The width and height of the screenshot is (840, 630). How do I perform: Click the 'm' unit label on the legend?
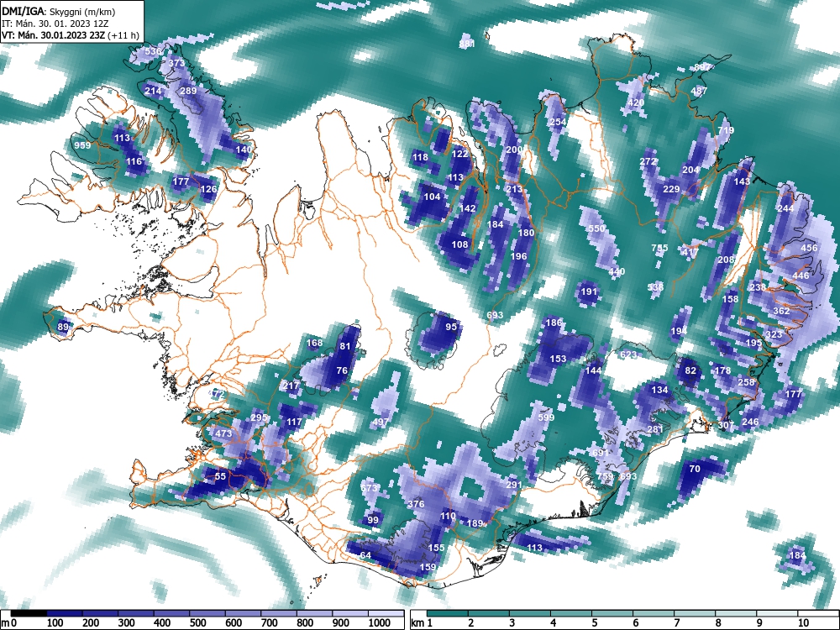coord(5,623)
